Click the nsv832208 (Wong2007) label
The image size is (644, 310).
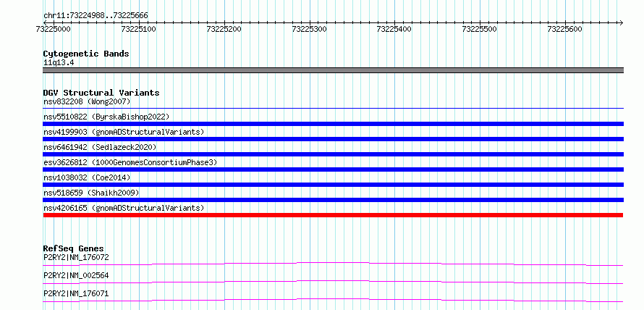87,101
